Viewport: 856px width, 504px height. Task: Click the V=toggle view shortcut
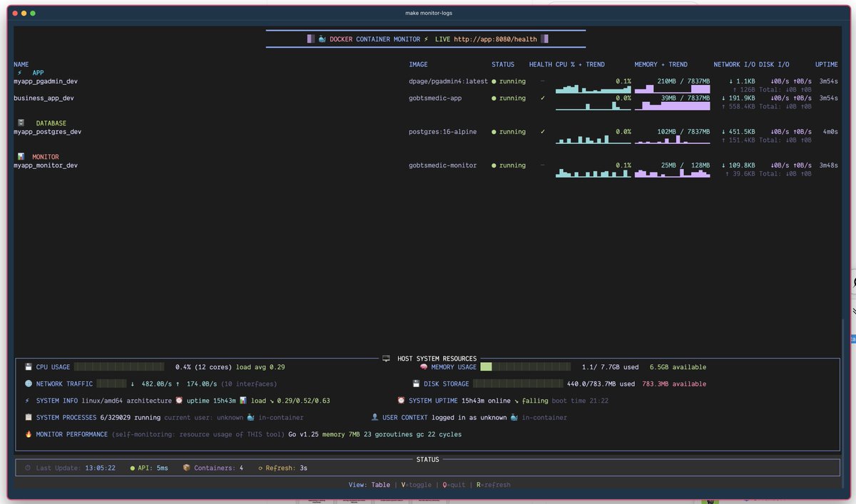click(417, 485)
